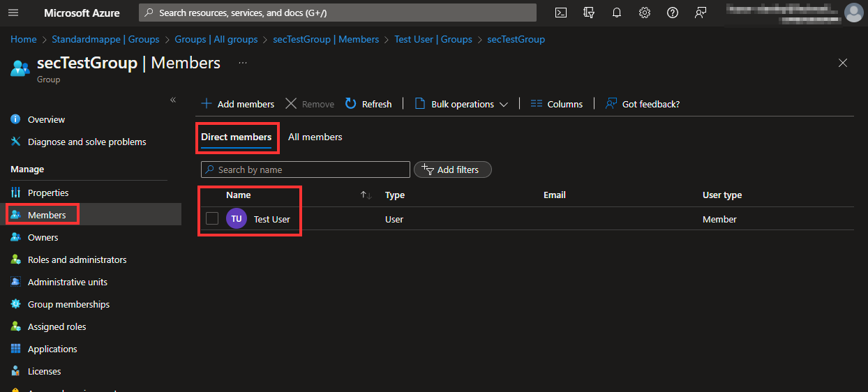Open the Azure portal hamburger menu
The width and height of the screenshot is (868, 392).
click(13, 13)
